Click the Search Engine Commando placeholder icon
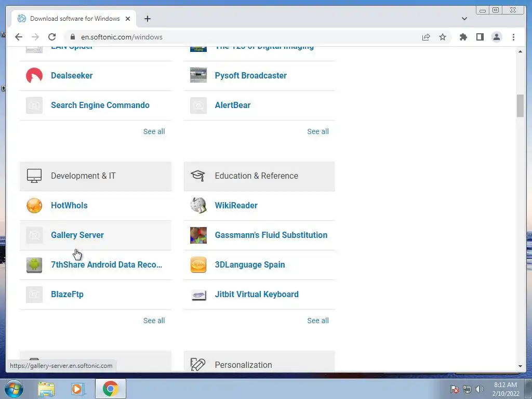 (x=34, y=105)
